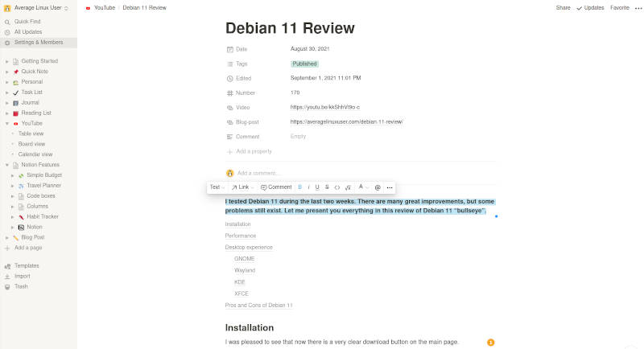Mark page as Favorite
The image size is (644, 349).
pyautogui.click(x=620, y=8)
